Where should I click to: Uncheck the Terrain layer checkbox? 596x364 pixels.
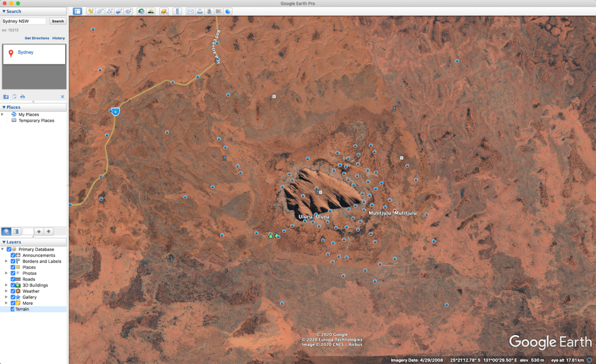[x=13, y=309]
